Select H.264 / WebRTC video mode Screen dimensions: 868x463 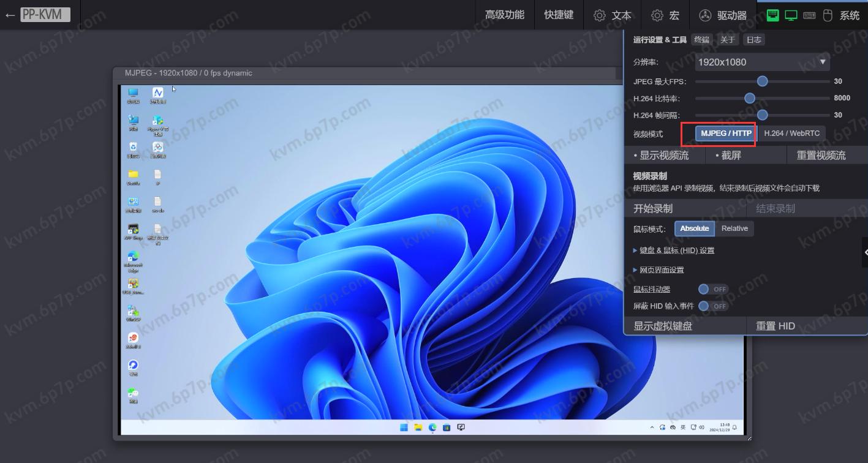[x=791, y=134]
